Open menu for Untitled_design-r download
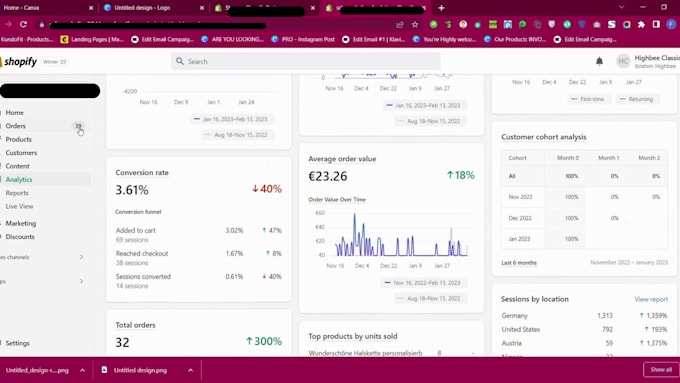 point(82,370)
